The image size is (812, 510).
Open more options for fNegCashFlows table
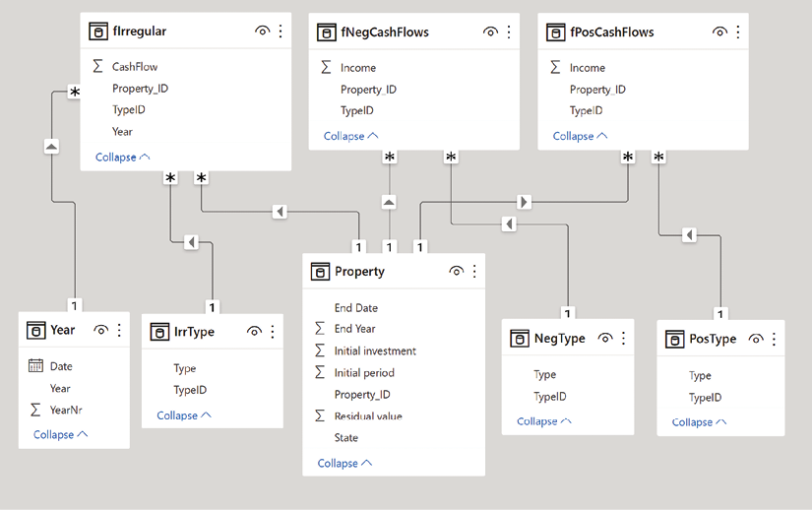[x=509, y=32]
